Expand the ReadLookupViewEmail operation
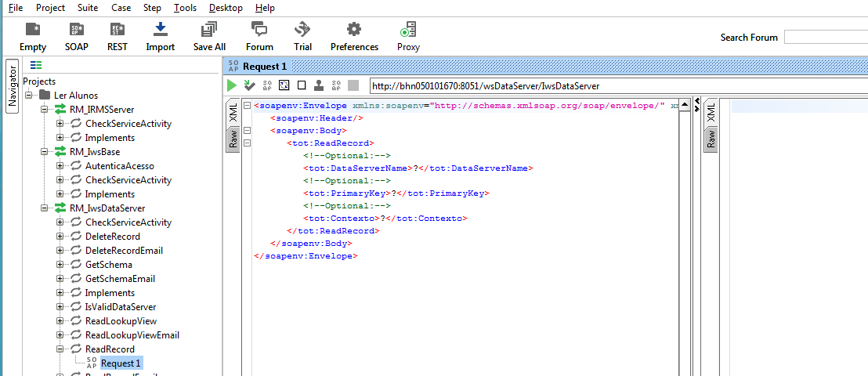 (x=60, y=335)
